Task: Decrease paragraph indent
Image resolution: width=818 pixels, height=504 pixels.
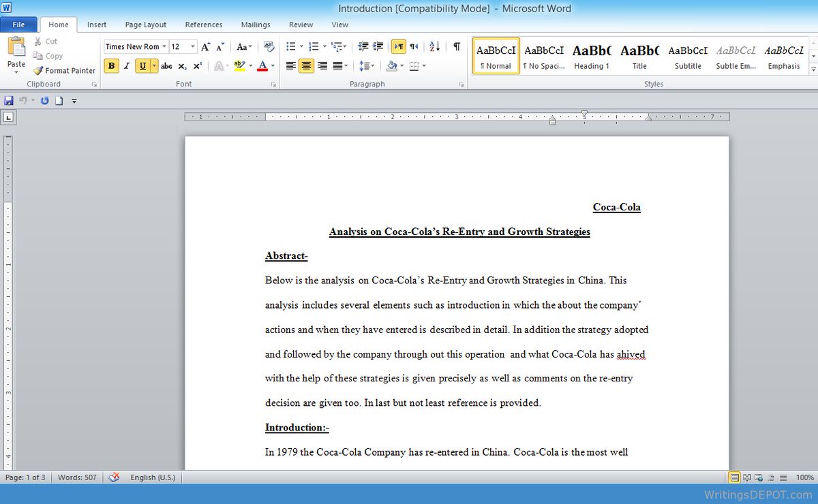Action: 363,46
